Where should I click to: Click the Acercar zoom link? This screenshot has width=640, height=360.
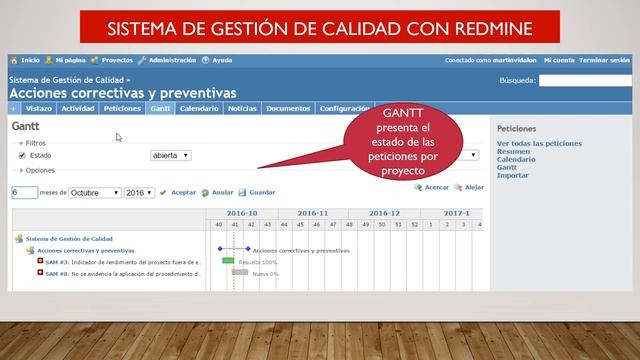(x=437, y=187)
